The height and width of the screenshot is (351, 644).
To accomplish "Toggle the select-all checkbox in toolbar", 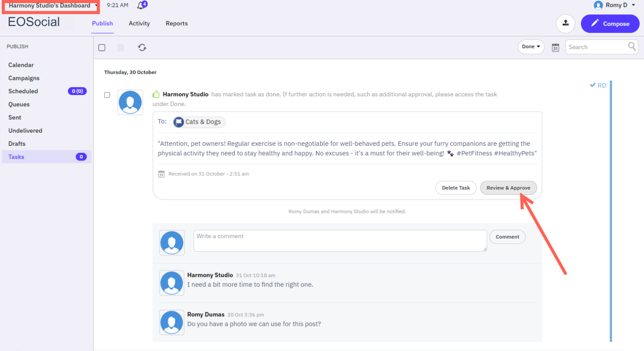I will [102, 47].
